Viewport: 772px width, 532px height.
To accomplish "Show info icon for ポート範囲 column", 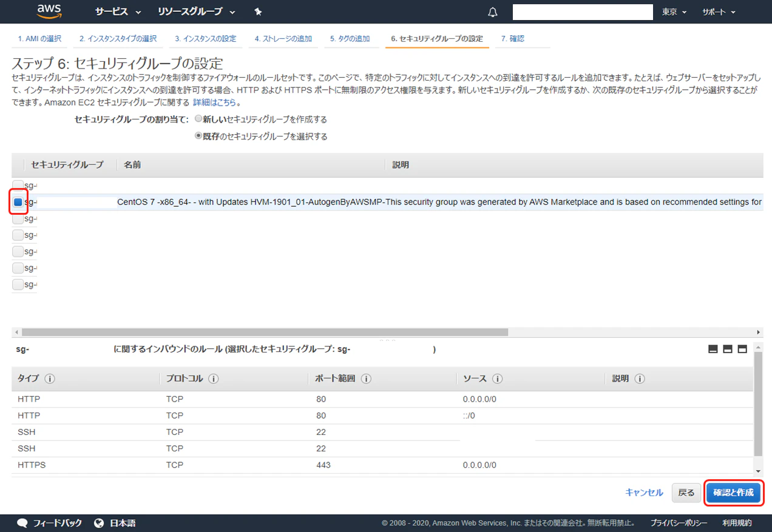I will (366, 379).
